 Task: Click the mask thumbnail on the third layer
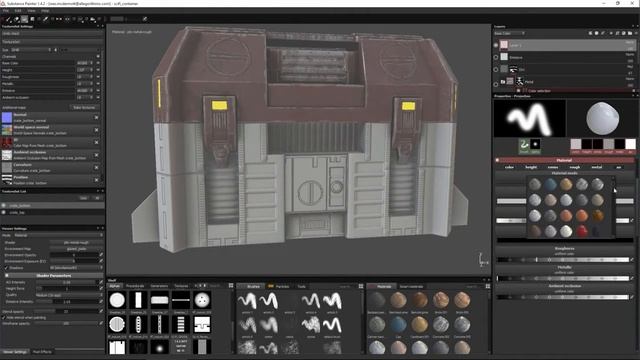tap(513, 69)
